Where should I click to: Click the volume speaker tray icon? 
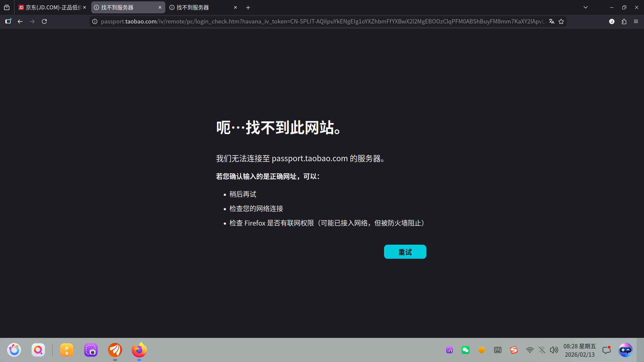(x=554, y=350)
